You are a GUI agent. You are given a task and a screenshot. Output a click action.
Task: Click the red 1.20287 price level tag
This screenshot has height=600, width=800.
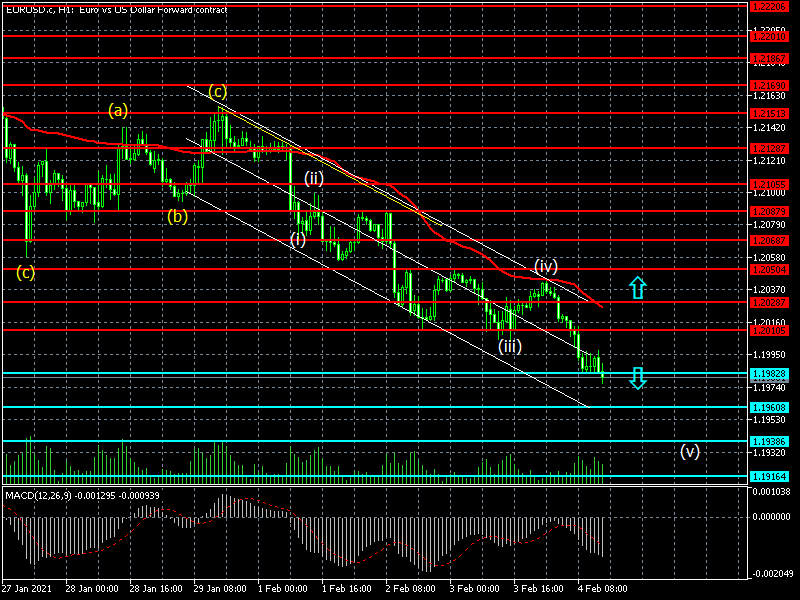[770, 303]
